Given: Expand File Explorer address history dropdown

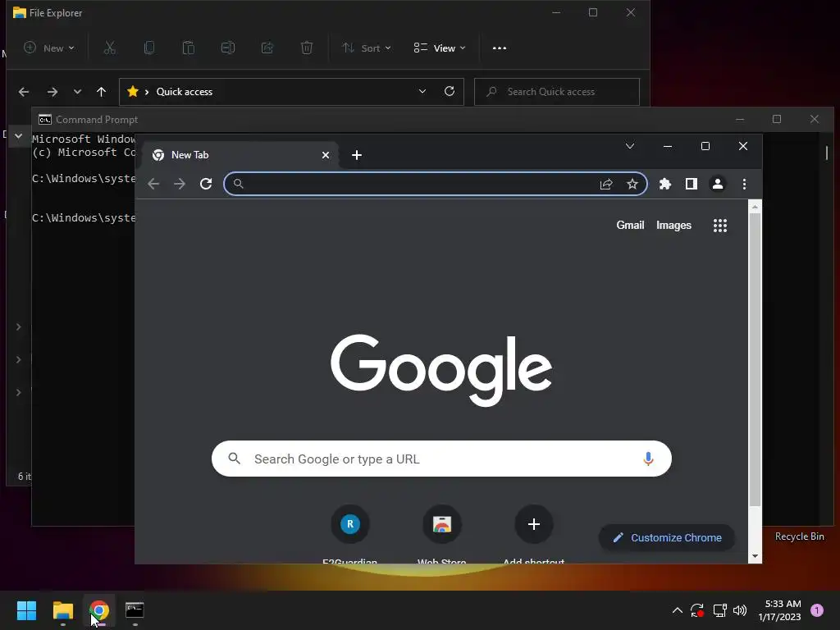Looking at the screenshot, I should 422,92.
